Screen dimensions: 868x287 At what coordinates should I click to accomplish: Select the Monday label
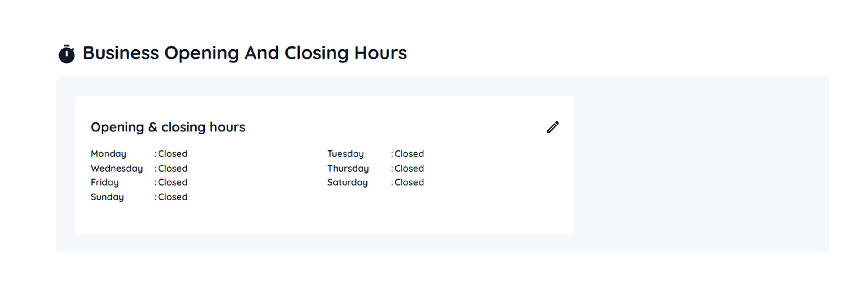point(108,154)
